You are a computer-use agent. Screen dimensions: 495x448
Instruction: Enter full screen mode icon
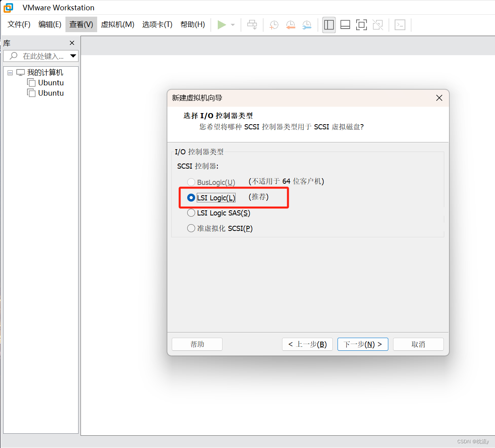coord(361,25)
